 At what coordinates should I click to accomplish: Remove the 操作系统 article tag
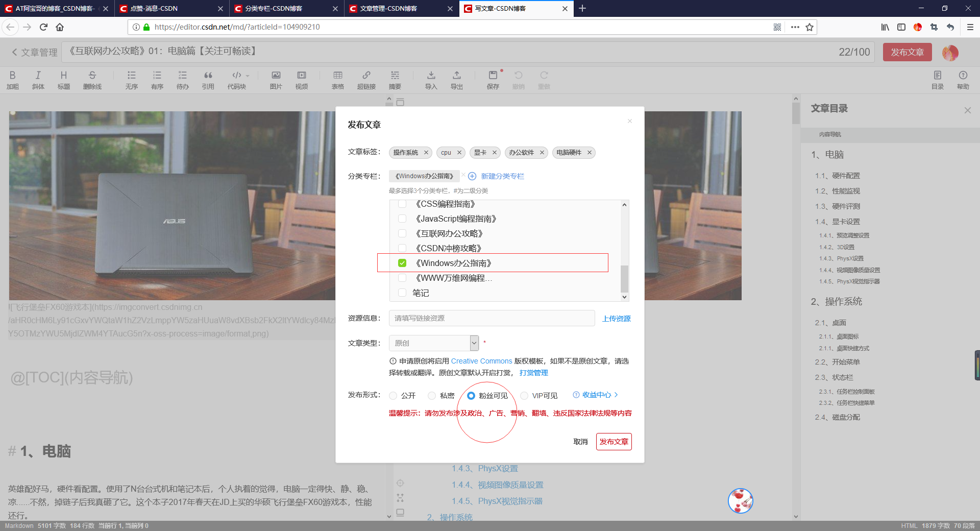point(426,153)
